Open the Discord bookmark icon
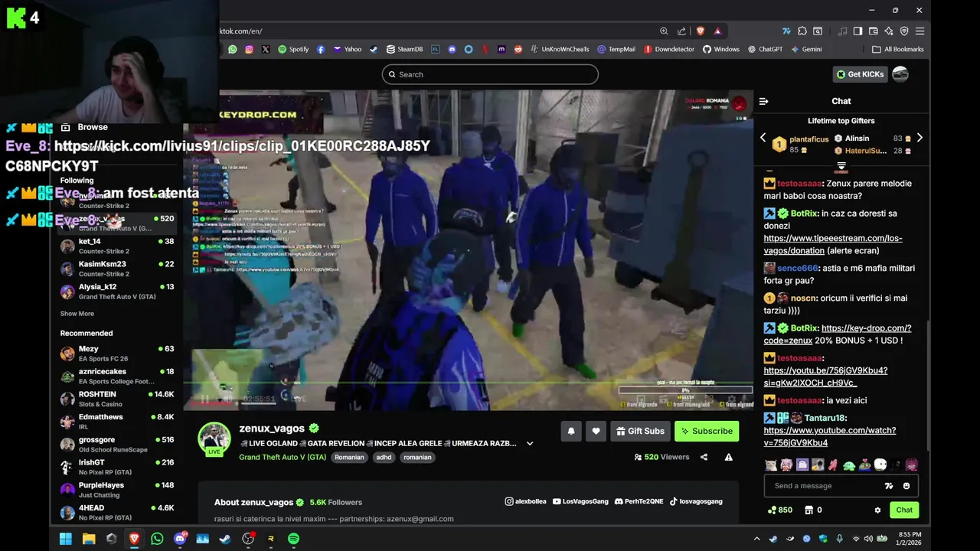The width and height of the screenshot is (980, 551). [452, 49]
